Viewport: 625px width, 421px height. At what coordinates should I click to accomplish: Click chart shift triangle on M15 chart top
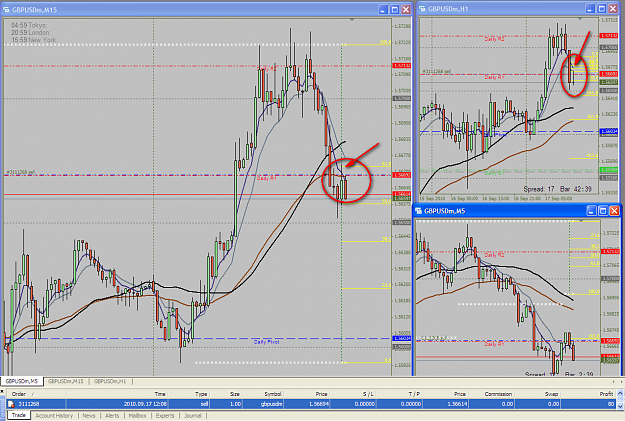pos(352,20)
